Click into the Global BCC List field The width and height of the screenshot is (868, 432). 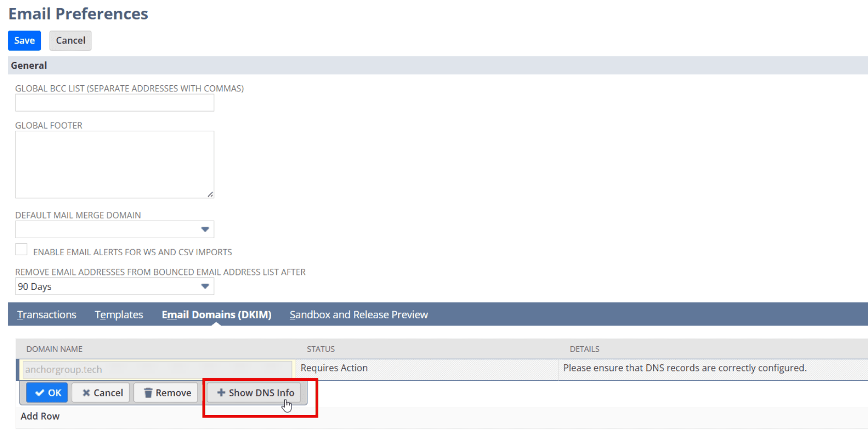click(115, 103)
